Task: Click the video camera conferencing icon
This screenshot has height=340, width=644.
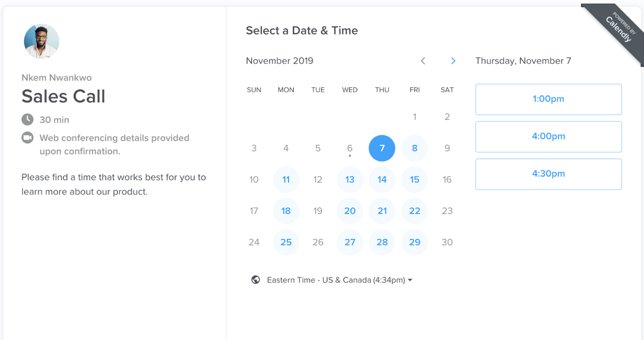Action: [28, 138]
